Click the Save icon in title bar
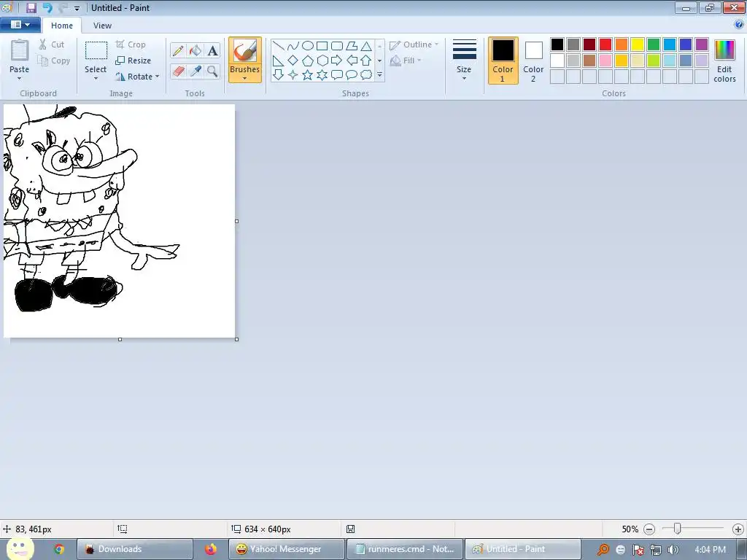Image resolution: width=747 pixels, height=560 pixels. [x=31, y=7]
